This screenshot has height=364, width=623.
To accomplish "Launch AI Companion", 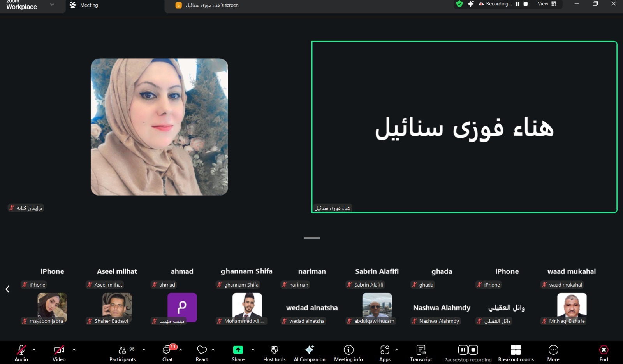I will (x=310, y=353).
